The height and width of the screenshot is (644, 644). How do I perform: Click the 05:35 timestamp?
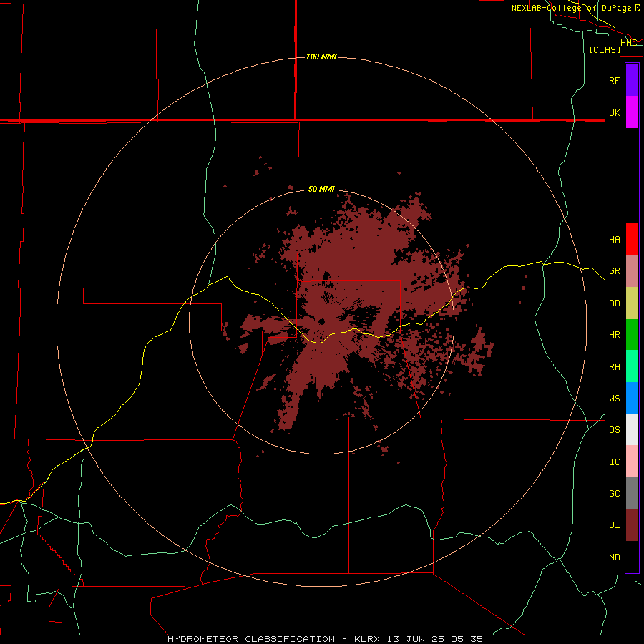click(467, 639)
